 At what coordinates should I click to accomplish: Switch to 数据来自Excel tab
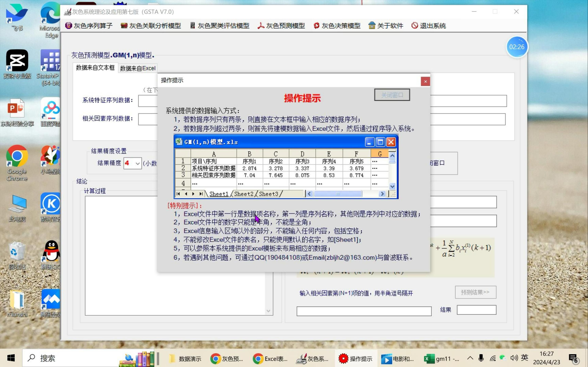click(x=138, y=68)
